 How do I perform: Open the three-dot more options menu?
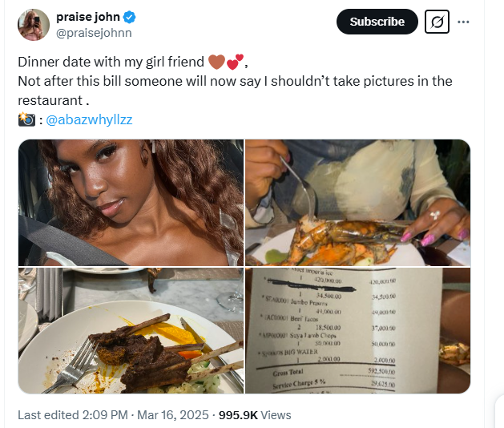[x=463, y=22]
